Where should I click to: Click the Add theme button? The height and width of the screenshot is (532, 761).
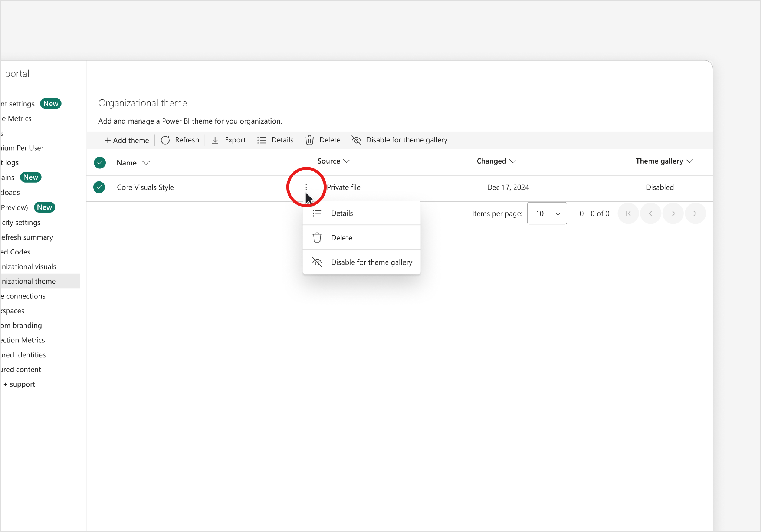coord(127,140)
